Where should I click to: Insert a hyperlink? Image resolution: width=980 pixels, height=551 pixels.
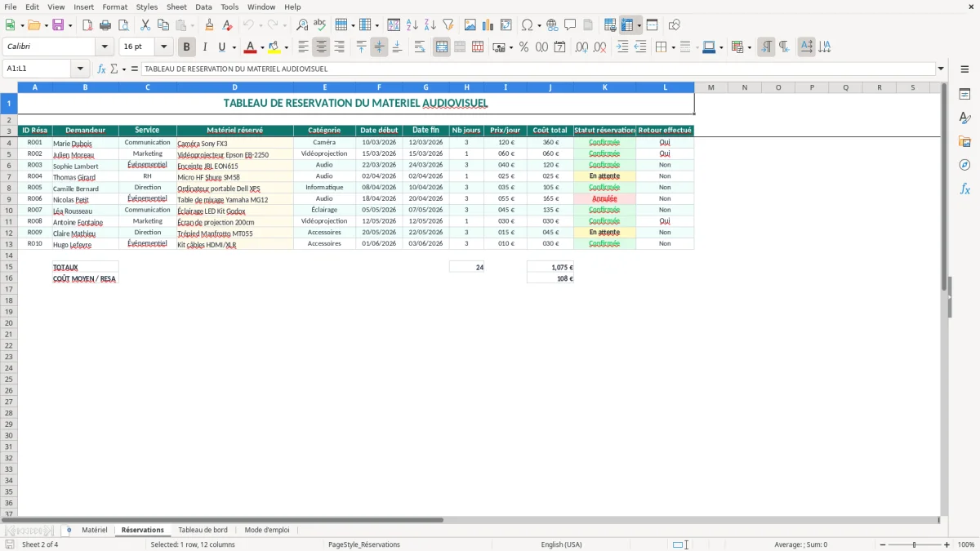[x=552, y=25]
